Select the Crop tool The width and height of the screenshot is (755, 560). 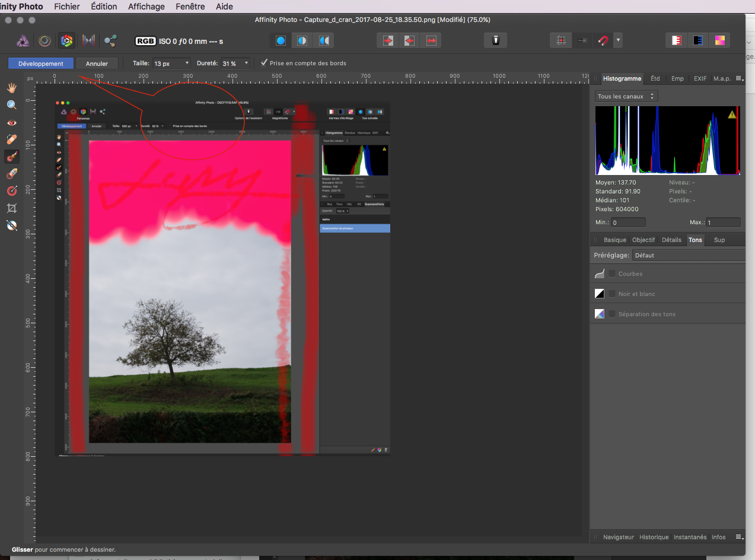[x=11, y=208]
